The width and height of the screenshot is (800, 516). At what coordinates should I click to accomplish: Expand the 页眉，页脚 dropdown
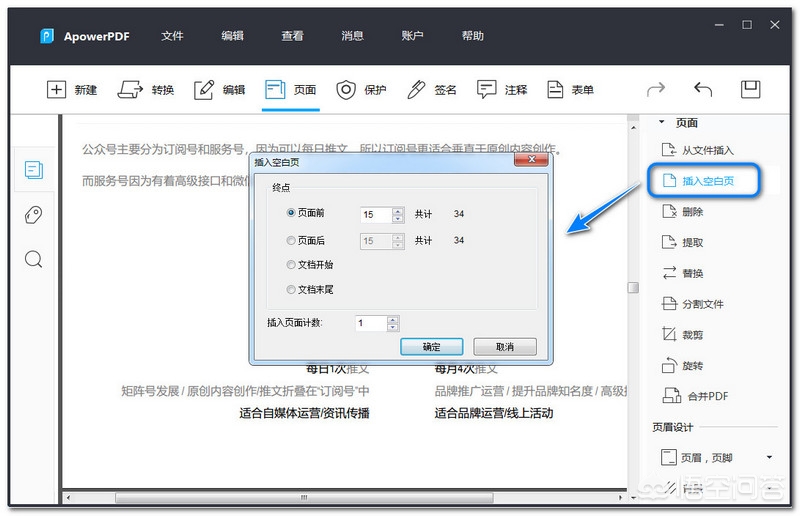coord(769,457)
